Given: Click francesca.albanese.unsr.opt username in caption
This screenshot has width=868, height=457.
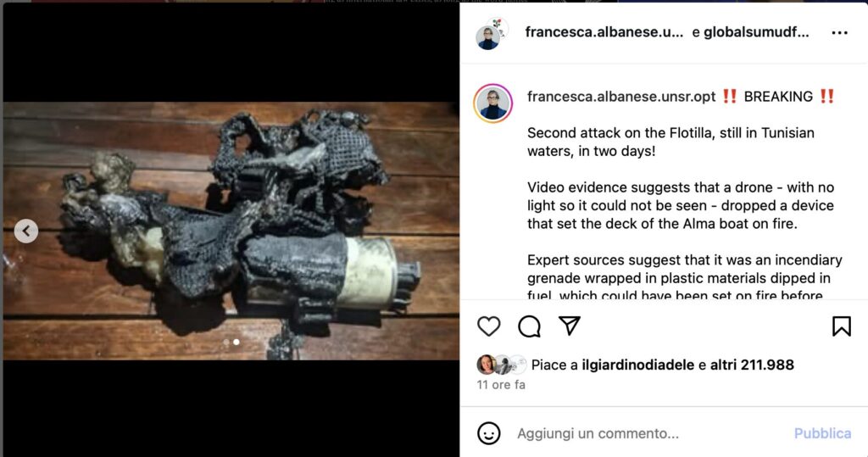Looking at the screenshot, I should (621, 97).
